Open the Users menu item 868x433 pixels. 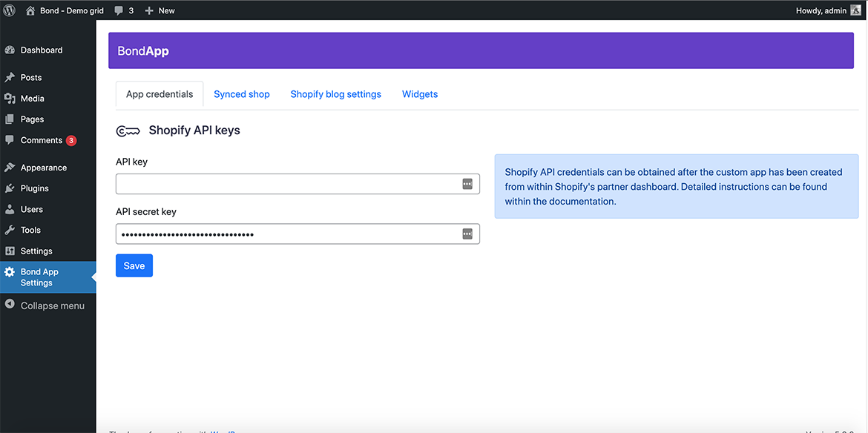tap(48, 210)
